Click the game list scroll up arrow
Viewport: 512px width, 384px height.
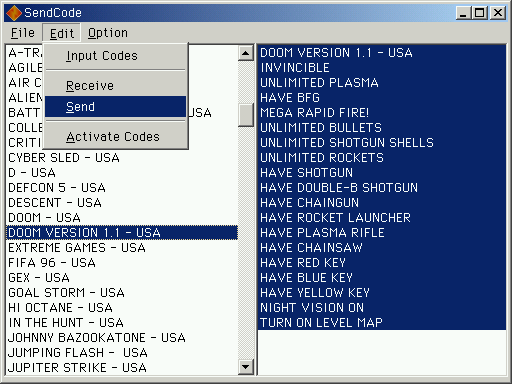click(x=246, y=53)
